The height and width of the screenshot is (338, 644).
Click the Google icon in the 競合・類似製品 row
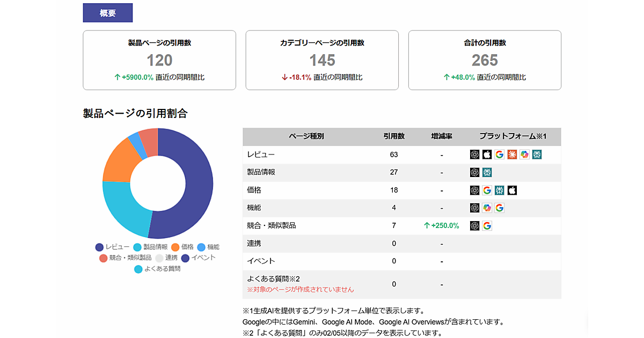click(487, 226)
